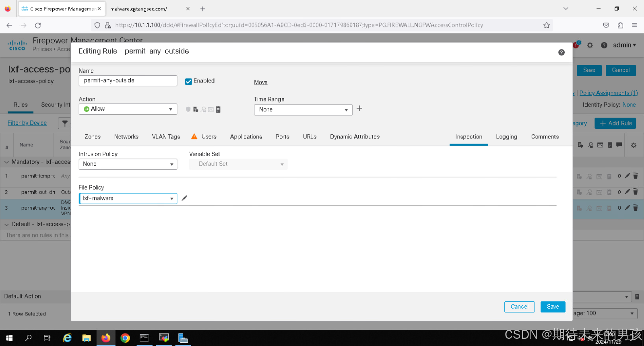Click file policy icon beside Action
644x346 pixels.
196,109
